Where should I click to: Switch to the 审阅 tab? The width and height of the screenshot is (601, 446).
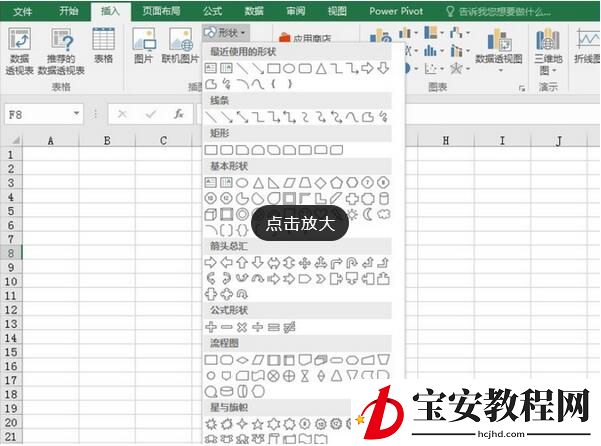[296, 11]
